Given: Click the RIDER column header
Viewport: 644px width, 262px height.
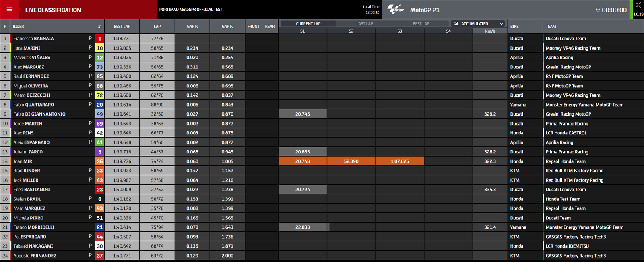Looking at the screenshot, I should coord(18,27).
